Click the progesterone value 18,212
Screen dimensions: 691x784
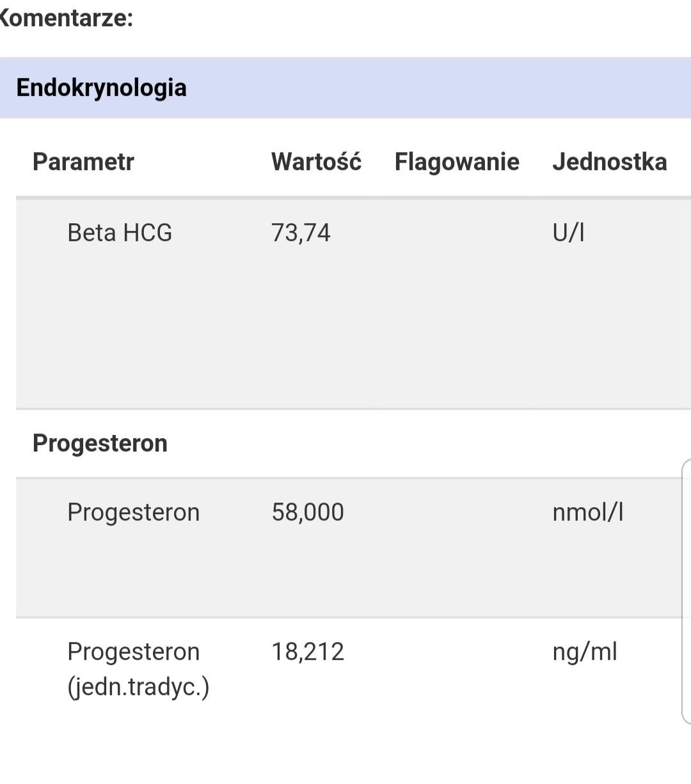308,652
